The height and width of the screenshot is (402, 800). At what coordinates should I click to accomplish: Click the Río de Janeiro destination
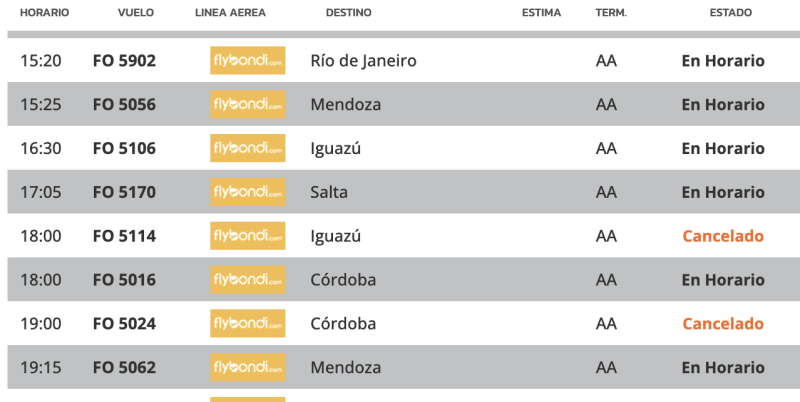(363, 61)
